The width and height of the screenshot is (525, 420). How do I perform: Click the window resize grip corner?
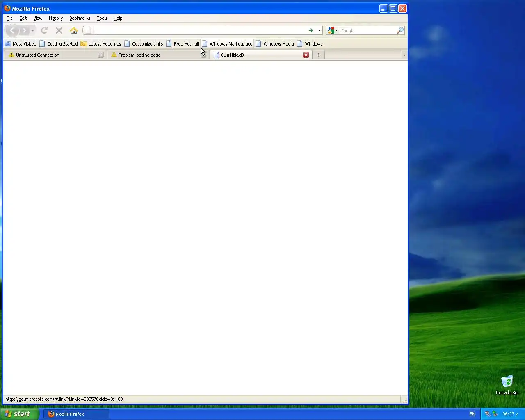pos(405,401)
